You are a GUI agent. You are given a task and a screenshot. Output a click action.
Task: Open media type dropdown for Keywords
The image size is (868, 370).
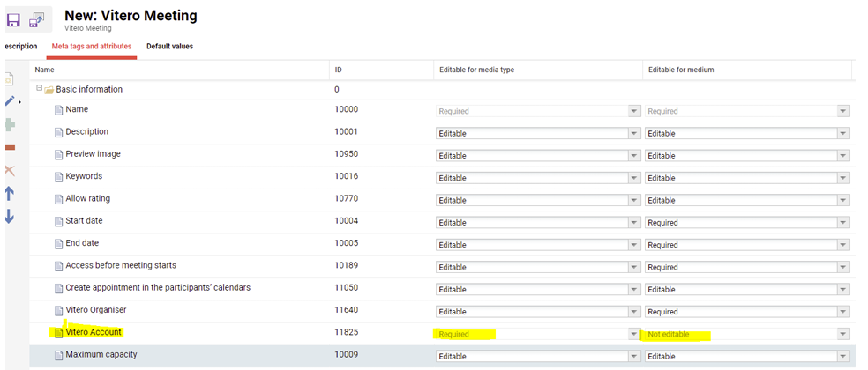point(633,178)
